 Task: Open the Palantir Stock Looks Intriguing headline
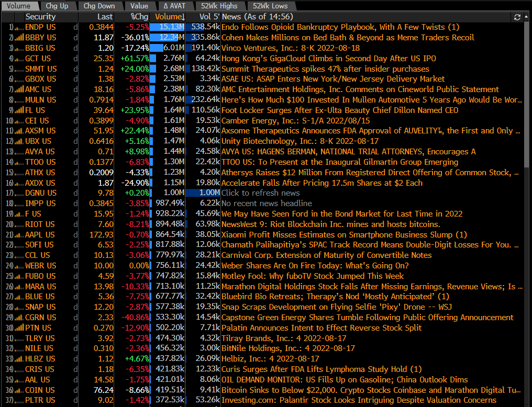point(359,401)
